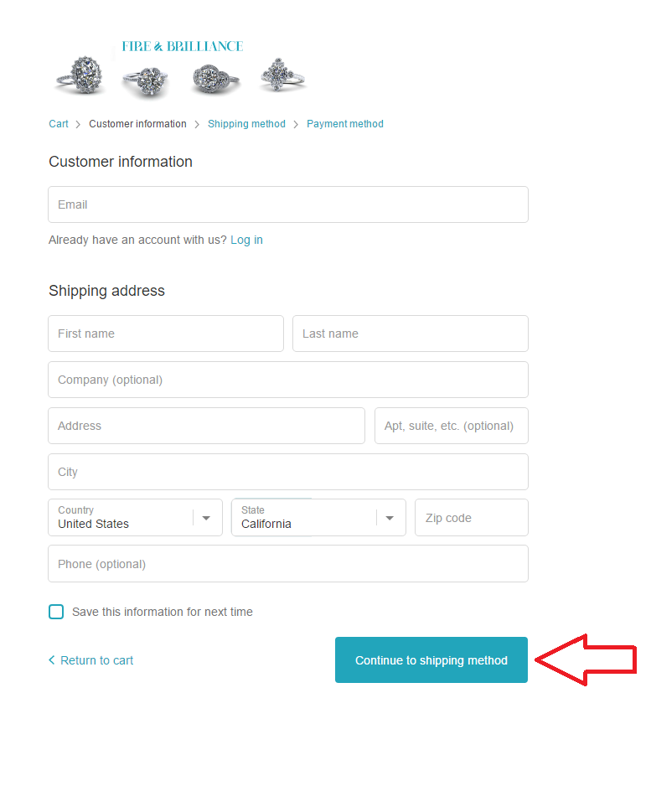Open Shipping method breadcrumb step
This screenshot has width=651, height=812.
pyautogui.click(x=246, y=124)
